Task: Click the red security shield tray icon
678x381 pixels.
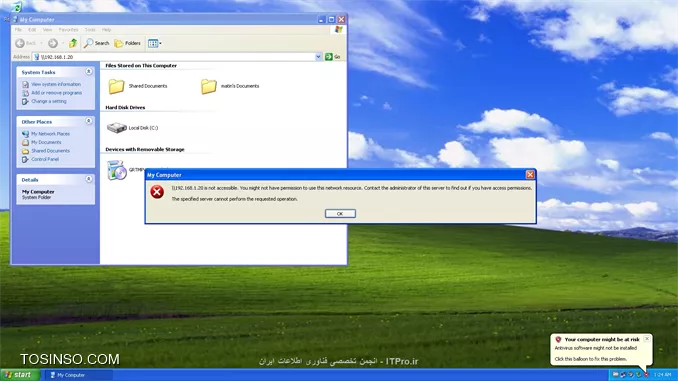Action: (646, 375)
